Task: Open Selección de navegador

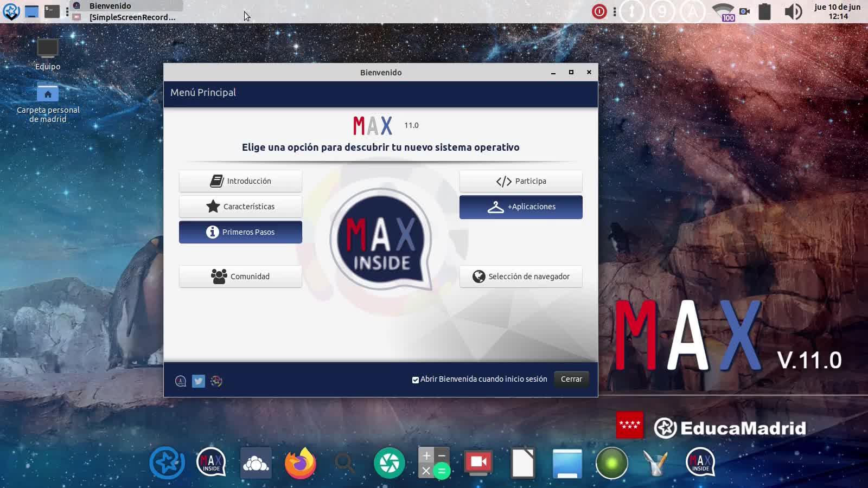Action: tap(521, 277)
